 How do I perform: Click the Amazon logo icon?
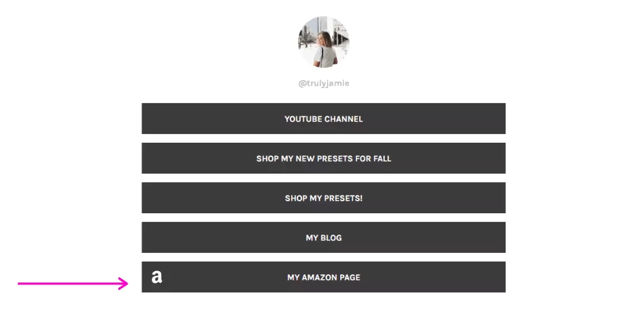pos(157,277)
